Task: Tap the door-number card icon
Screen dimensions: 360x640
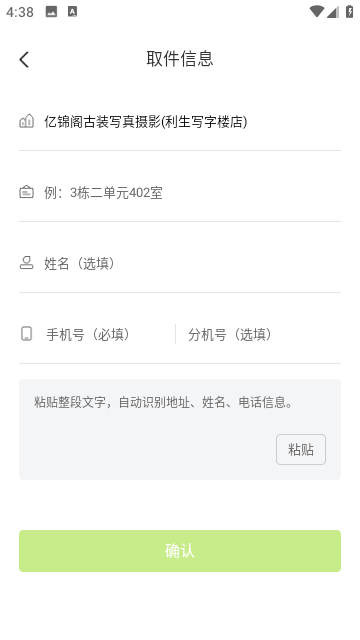Action: click(27, 192)
